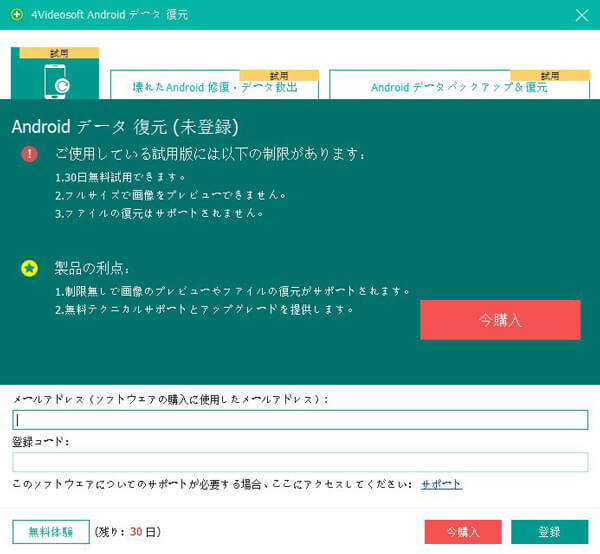Click the text 2.フルサイズで画像をプレビューできません。
The image size is (600, 554).
[171, 195]
